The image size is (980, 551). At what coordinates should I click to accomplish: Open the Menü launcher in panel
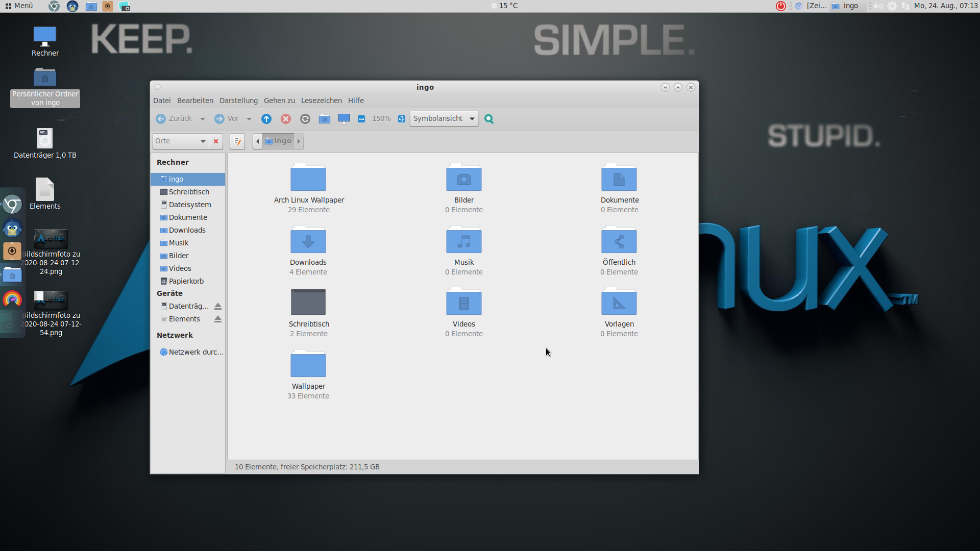(x=19, y=6)
